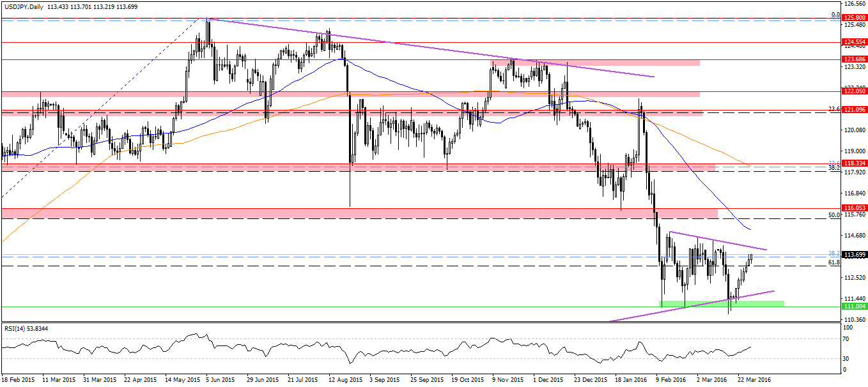Click the 50.0 Fibonacci level label

coord(833,215)
